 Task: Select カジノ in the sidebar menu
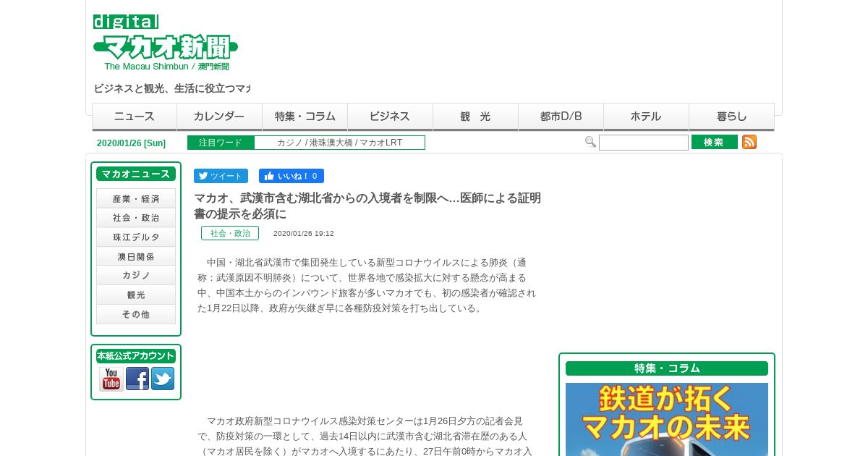(x=136, y=275)
